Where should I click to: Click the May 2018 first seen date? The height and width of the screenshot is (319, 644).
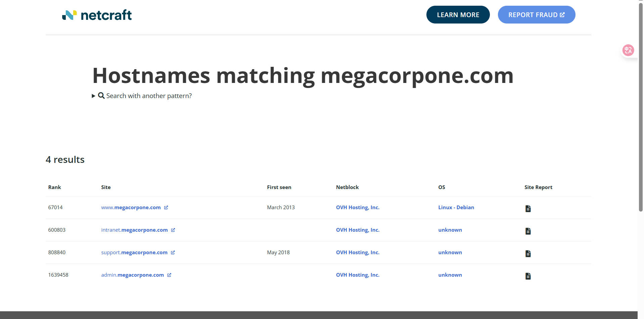point(278,253)
